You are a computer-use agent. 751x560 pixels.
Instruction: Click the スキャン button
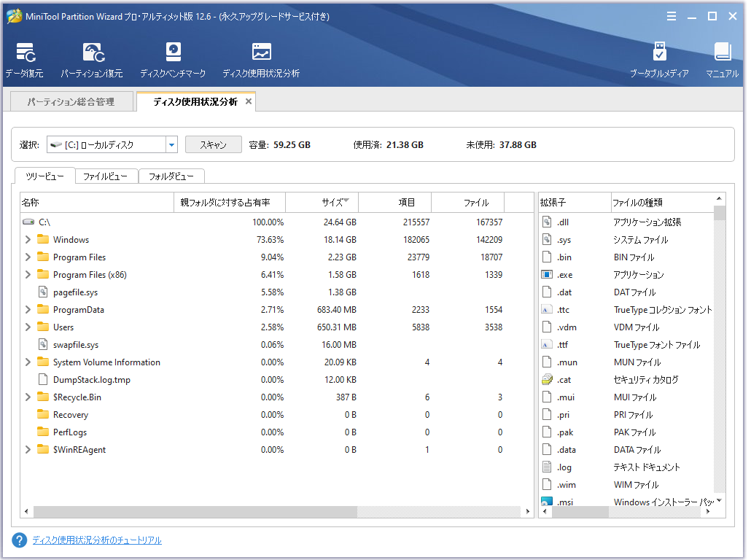pos(213,144)
